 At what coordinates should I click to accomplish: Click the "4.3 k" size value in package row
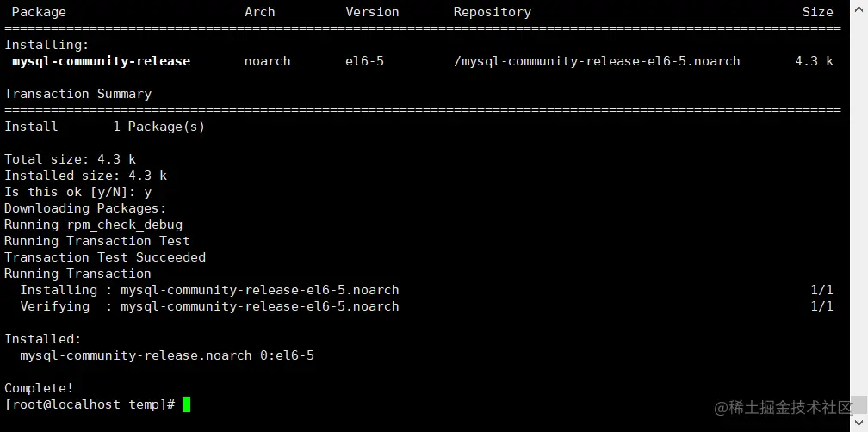click(814, 61)
